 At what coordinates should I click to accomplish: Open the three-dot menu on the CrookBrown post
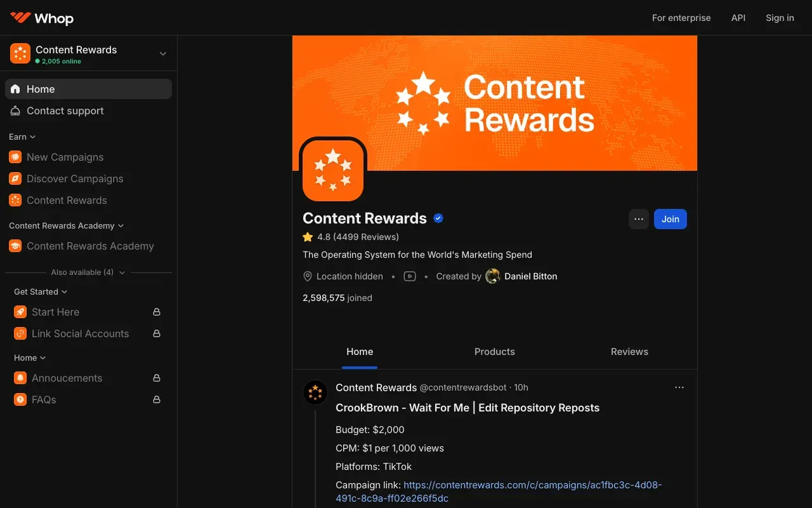[x=679, y=387]
